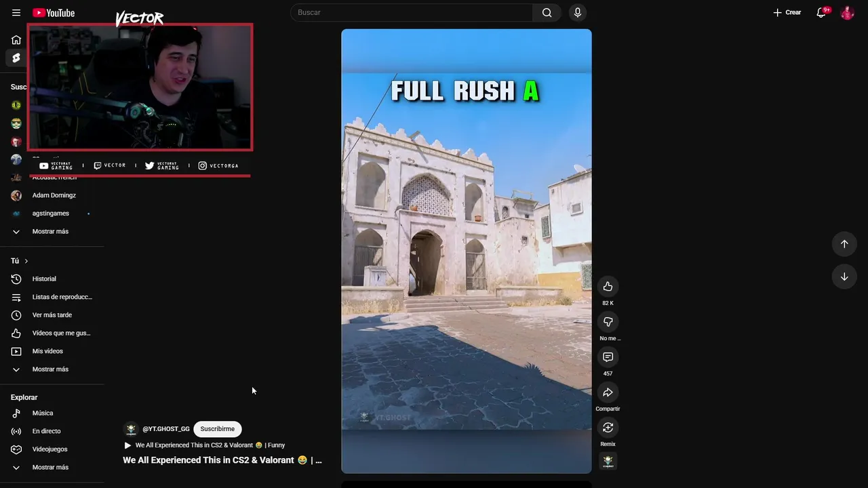Expand Mostrar más under subscriptions
The image size is (868, 488).
[x=52, y=232]
